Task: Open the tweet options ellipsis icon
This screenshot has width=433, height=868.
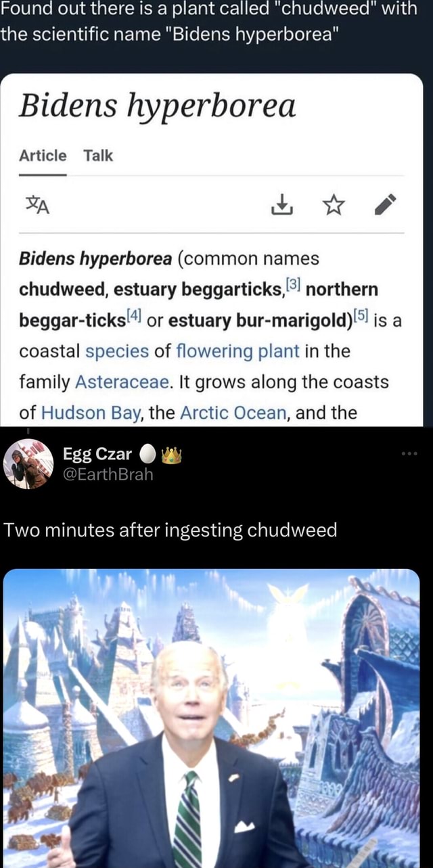Action: click(x=409, y=454)
